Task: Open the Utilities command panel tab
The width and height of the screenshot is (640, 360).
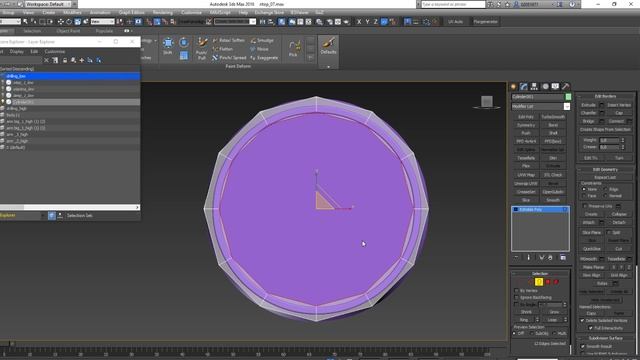Action: pos(565,87)
